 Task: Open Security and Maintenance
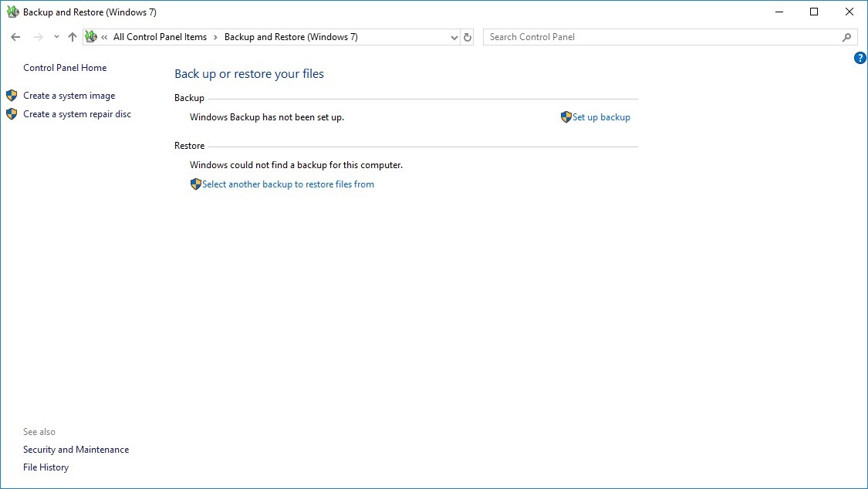(76, 450)
